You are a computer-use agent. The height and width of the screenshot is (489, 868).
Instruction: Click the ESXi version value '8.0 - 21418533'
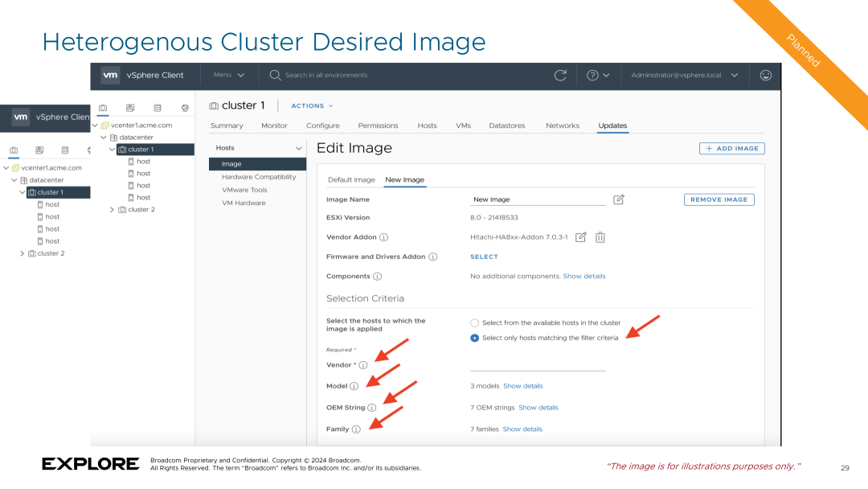click(x=494, y=218)
